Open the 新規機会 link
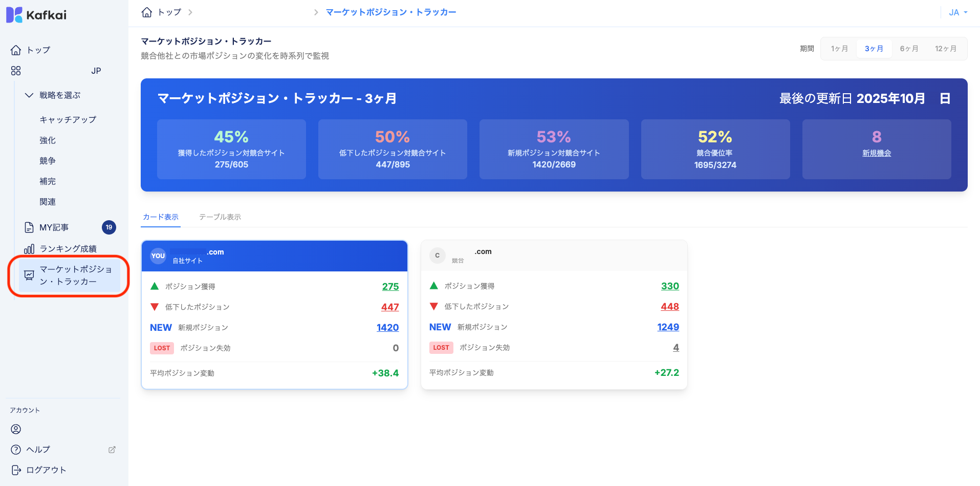 point(876,153)
